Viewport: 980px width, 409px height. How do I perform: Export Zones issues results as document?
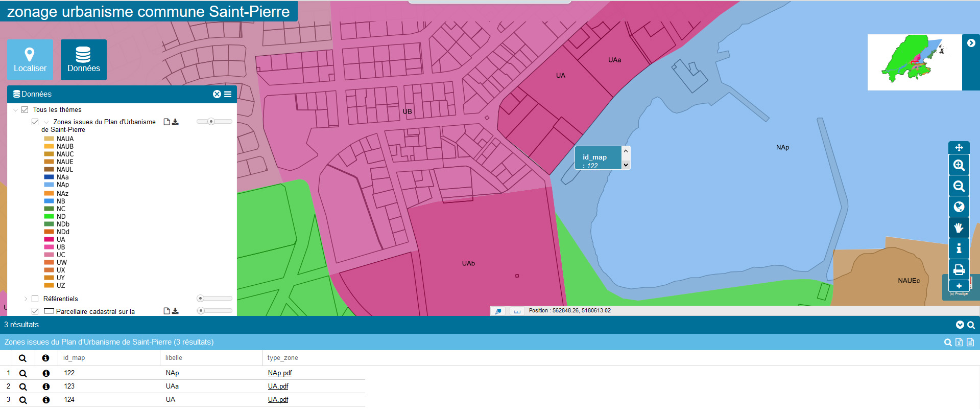coord(970,343)
